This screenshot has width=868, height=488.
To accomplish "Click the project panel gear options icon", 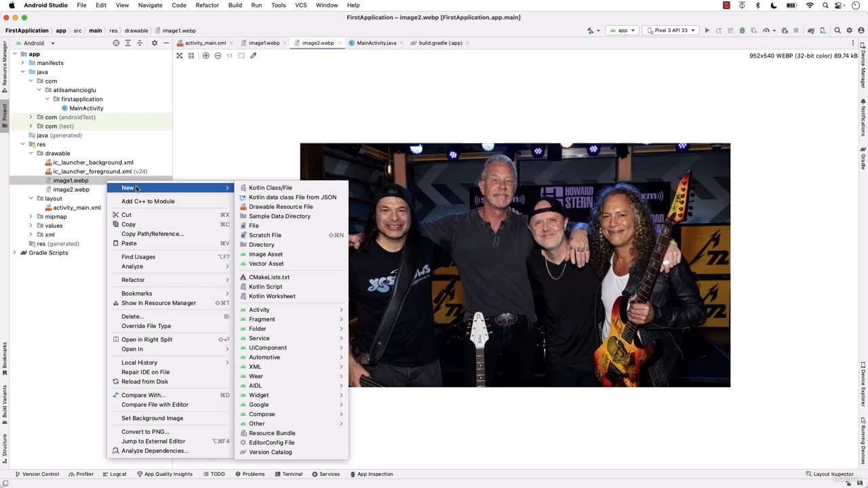I will tap(154, 43).
